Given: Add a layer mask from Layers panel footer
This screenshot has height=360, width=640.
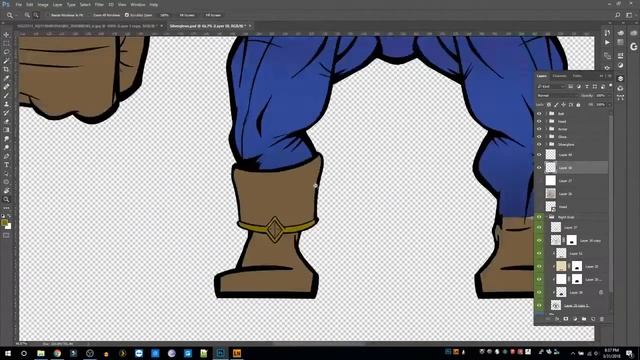Looking at the screenshot, I should click(566, 319).
